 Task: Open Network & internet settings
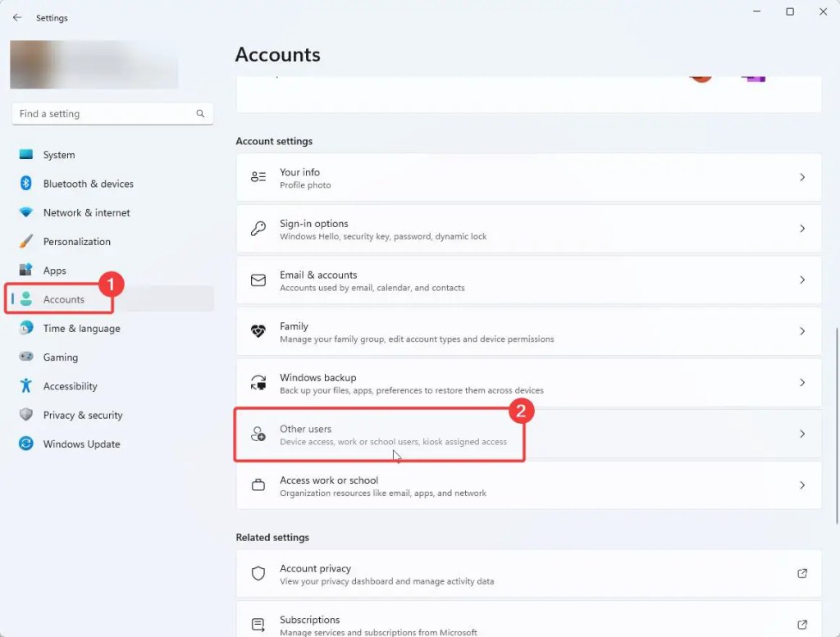pos(112,212)
